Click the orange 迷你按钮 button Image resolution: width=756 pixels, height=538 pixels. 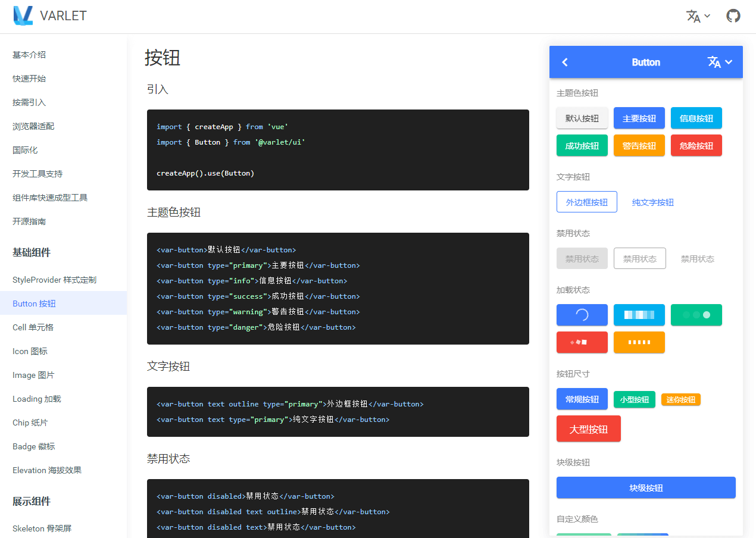(x=681, y=399)
